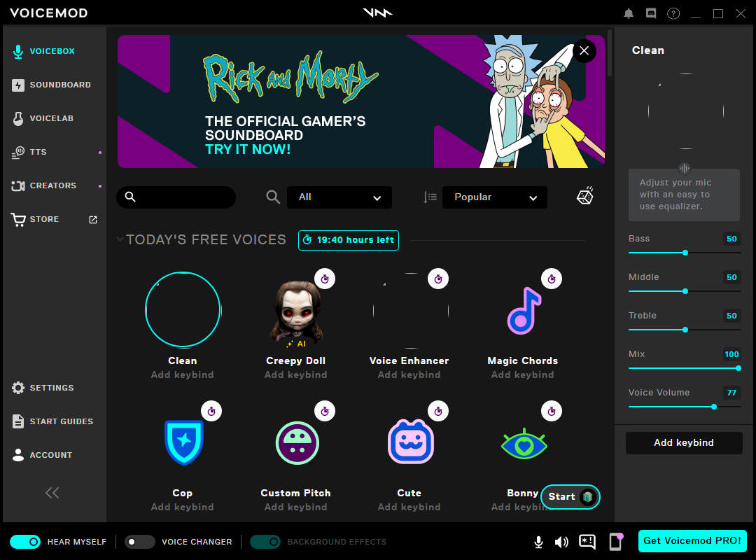Add keybind for Voice Enhancer
This screenshot has width=756, height=560.
(x=409, y=374)
